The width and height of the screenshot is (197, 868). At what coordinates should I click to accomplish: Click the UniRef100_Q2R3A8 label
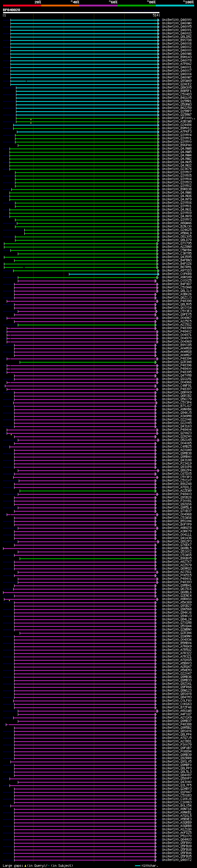(177, 362)
